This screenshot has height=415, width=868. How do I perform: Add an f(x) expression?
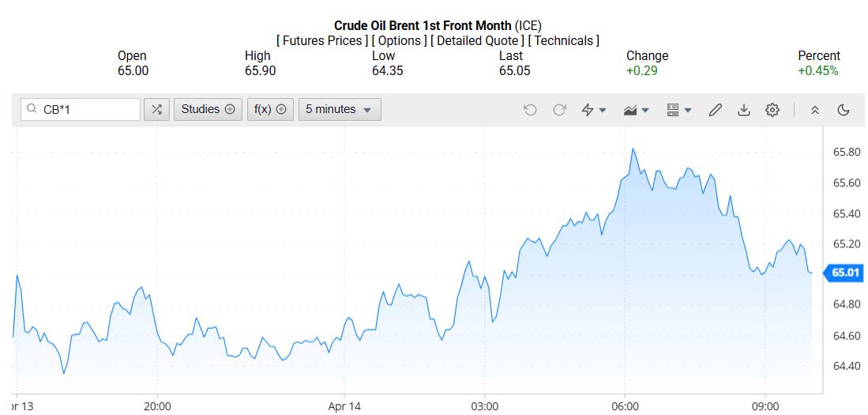[270, 109]
